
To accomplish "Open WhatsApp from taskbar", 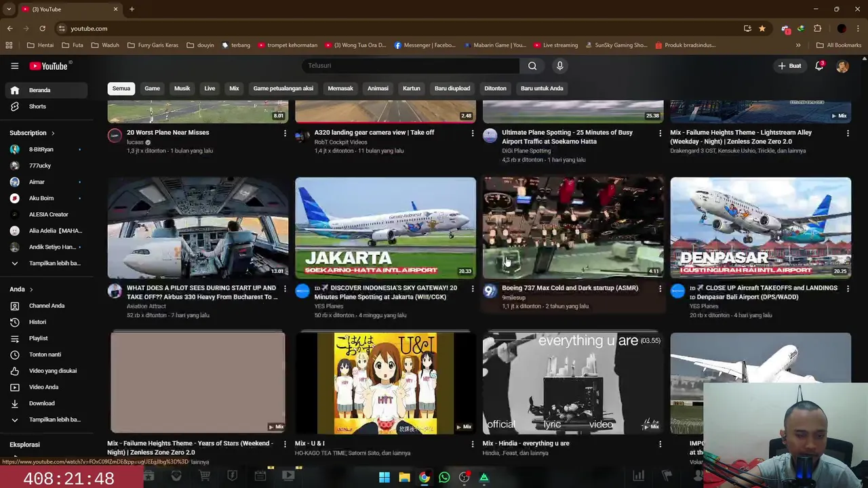I will pos(444,477).
